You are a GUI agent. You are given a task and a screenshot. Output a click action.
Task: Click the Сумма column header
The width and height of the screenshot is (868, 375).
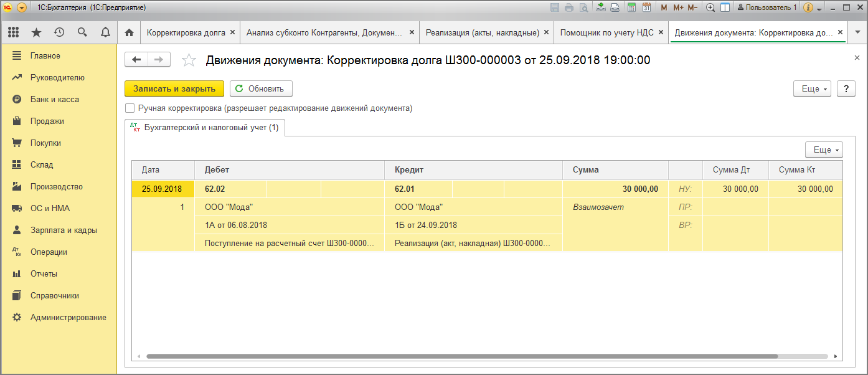point(615,169)
